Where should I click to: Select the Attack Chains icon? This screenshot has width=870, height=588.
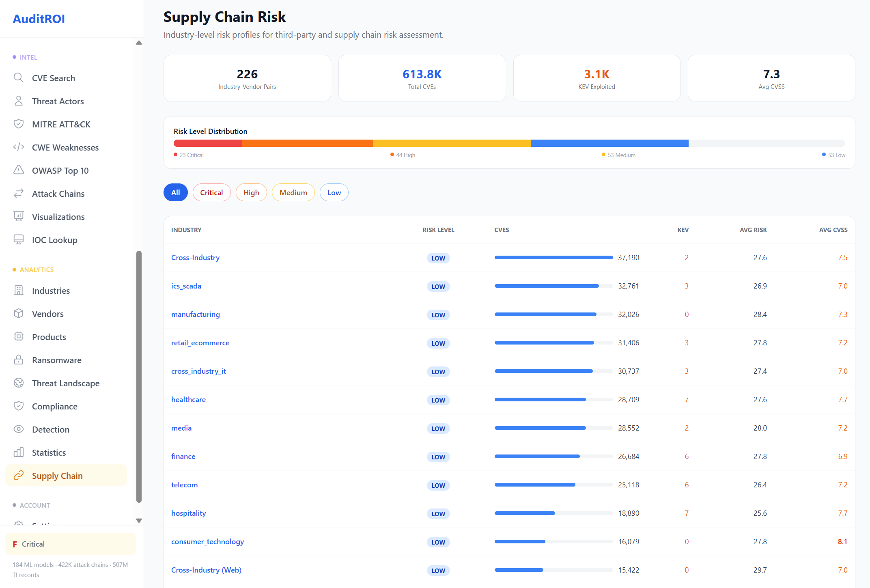19,194
